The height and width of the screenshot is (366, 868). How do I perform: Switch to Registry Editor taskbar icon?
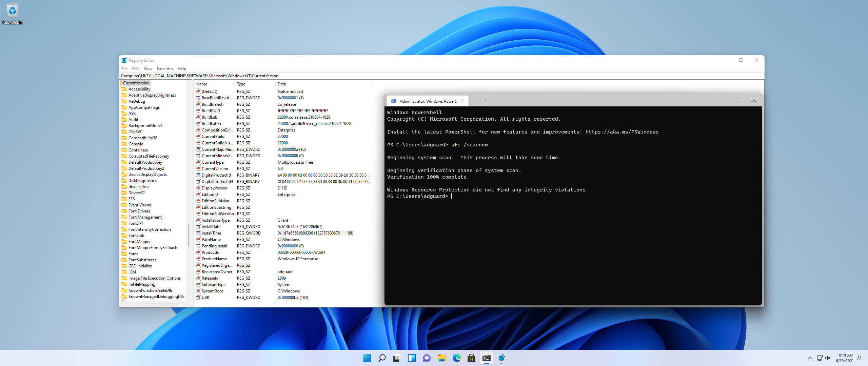coord(501,358)
